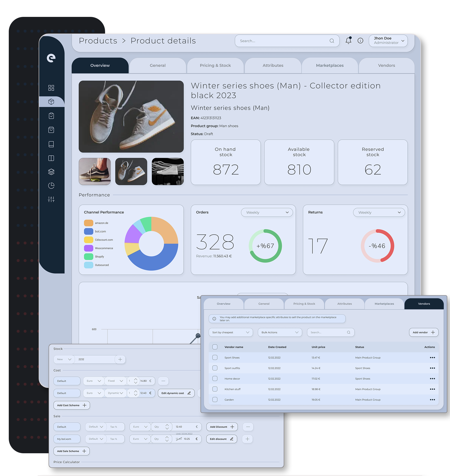Select the foot-on-sneaker thumbnail image
Viewport: 450px width, 476px height.
(95, 171)
